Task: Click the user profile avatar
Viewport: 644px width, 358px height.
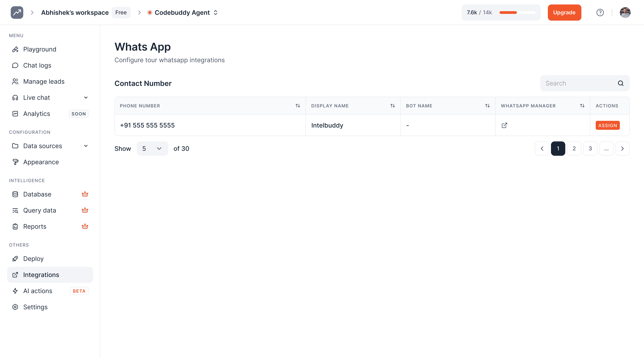Action: point(625,13)
